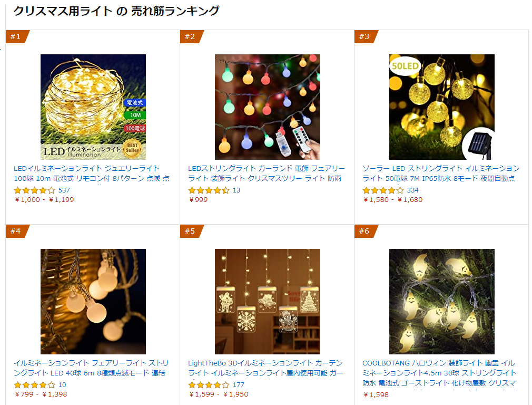
Task: Open the #1 LED illumination light product image
Action: point(93,107)
